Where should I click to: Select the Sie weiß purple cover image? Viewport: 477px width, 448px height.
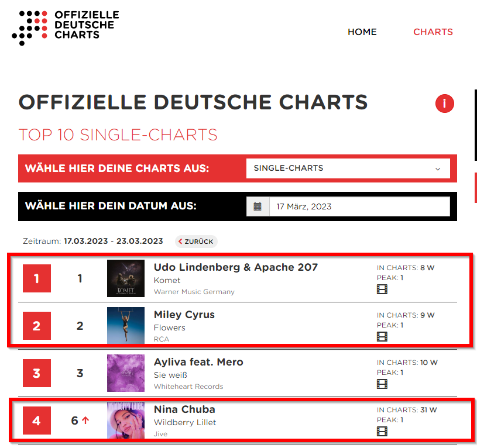[126, 373]
